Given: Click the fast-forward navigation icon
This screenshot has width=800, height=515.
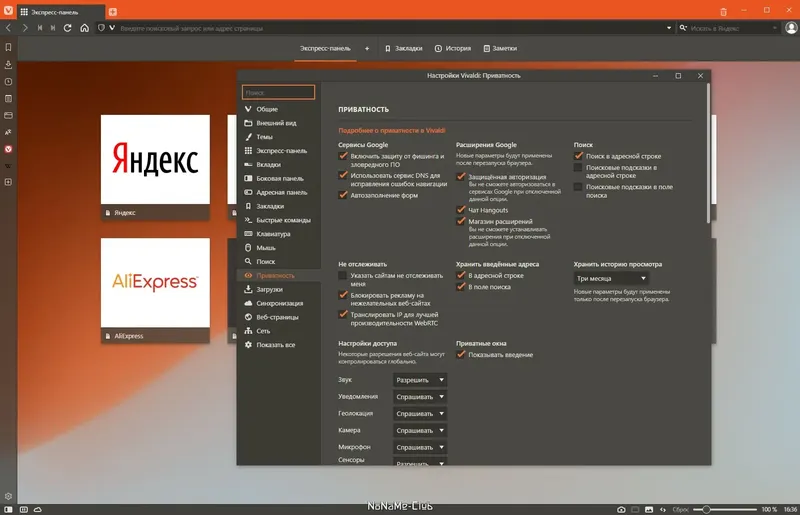Looking at the screenshot, I should pyautogui.click(x=53, y=28).
